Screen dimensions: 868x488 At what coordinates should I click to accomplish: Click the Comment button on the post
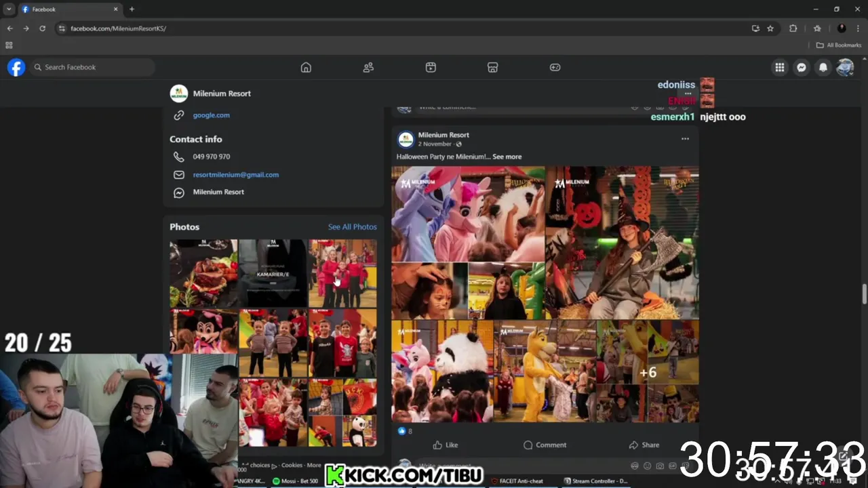click(545, 445)
